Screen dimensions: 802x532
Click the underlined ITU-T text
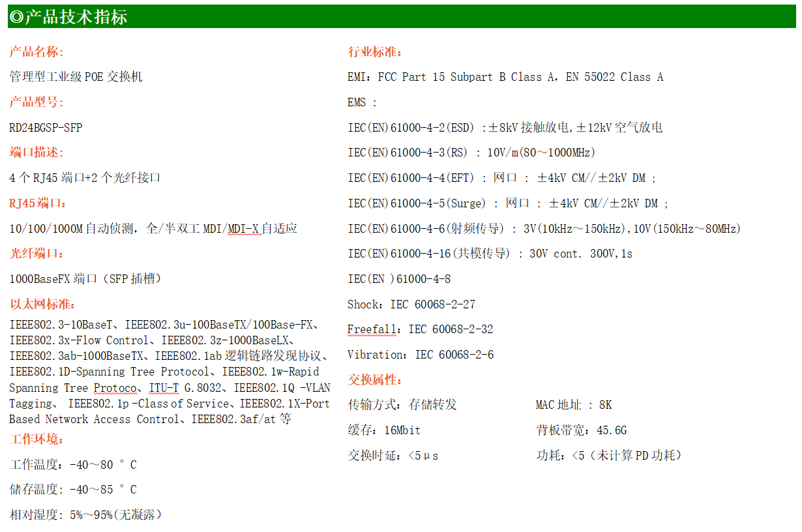click(x=164, y=389)
